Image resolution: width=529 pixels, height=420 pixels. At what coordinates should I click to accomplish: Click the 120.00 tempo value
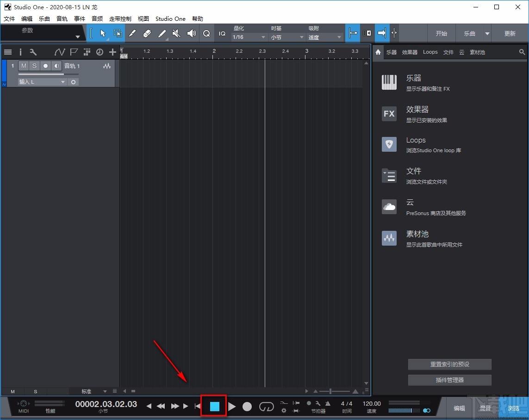[372, 403]
